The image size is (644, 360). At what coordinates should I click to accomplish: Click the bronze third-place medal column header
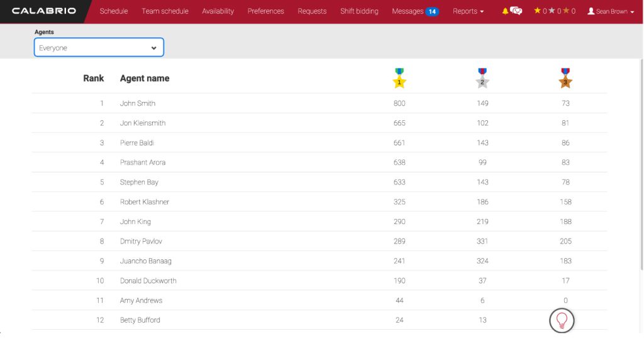pyautogui.click(x=565, y=78)
